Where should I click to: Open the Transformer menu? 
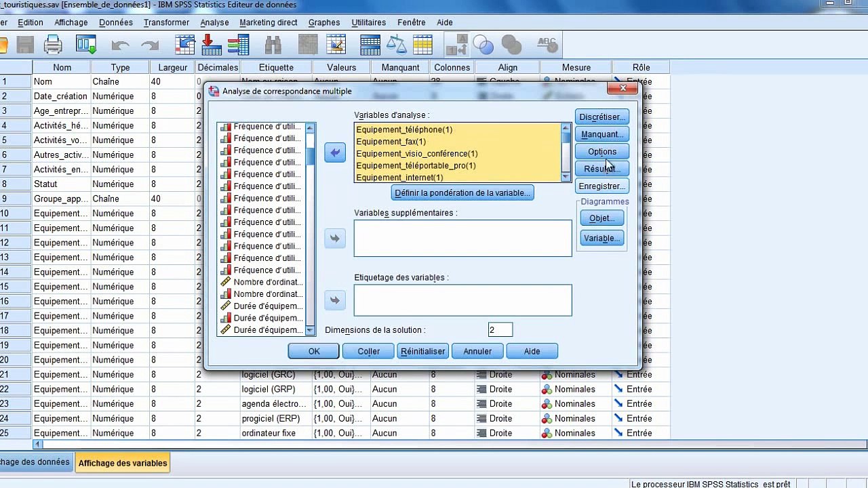pos(166,22)
